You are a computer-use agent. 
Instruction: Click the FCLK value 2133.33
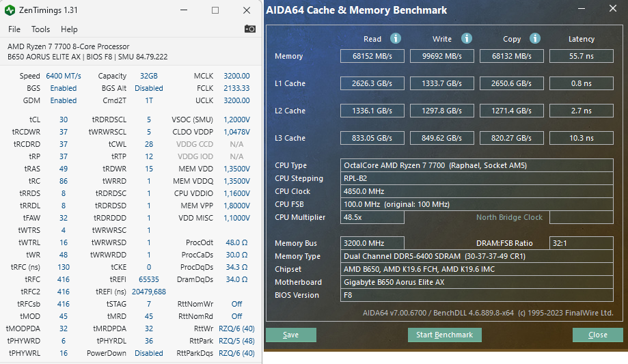coord(236,88)
